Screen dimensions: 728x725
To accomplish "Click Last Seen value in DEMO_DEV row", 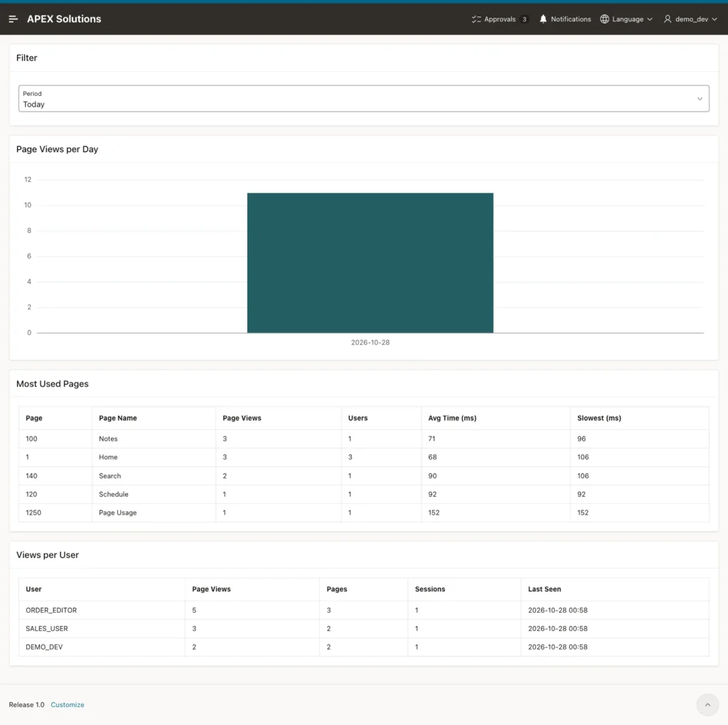I will (x=557, y=647).
